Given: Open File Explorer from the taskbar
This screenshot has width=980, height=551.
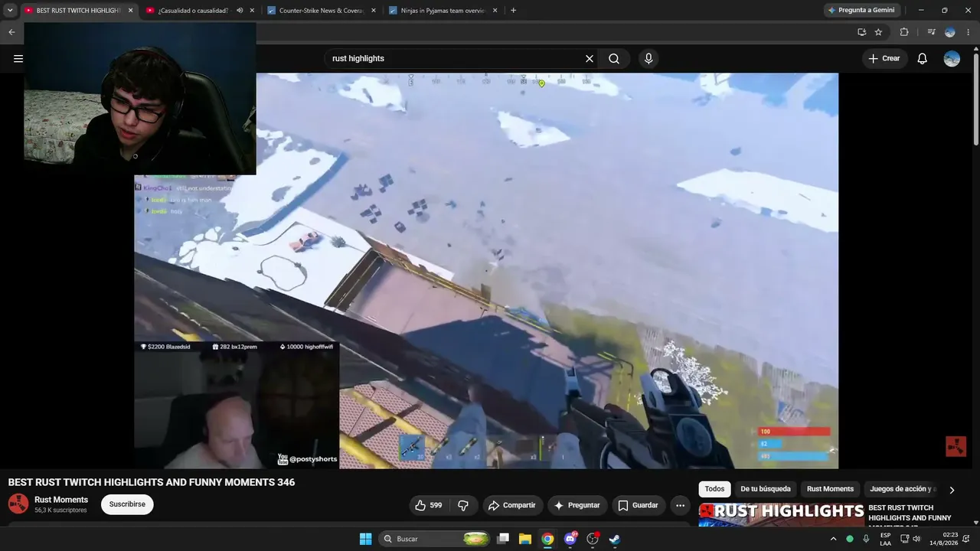Looking at the screenshot, I should 525,539.
